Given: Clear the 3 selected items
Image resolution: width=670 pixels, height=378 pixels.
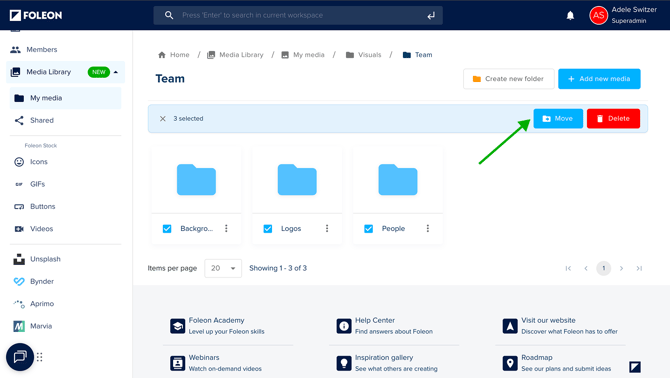Looking at the screenshot, I should click(x=162, y=119).
